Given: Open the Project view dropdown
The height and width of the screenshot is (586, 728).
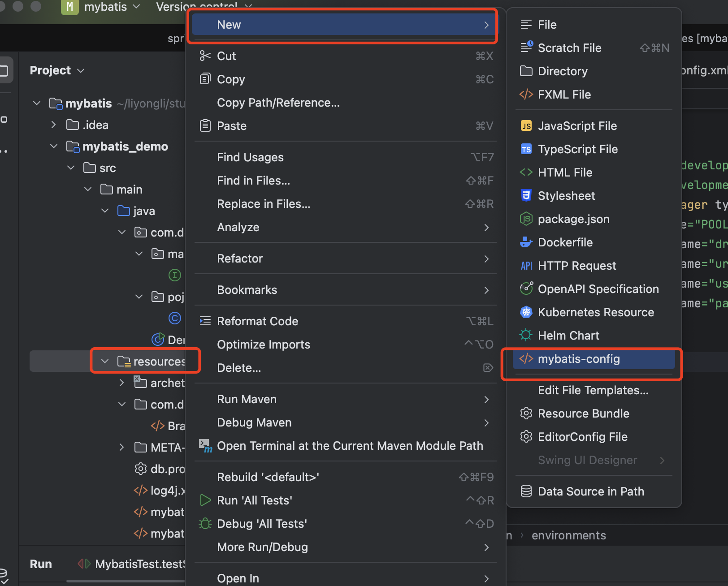Looking at the screenshot, I should click(57, 70).
